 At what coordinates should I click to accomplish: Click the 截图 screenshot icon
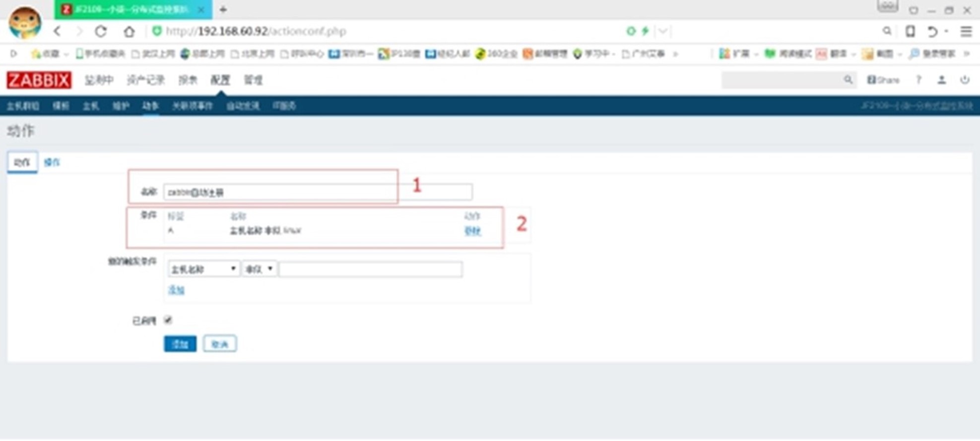point(867,54)
